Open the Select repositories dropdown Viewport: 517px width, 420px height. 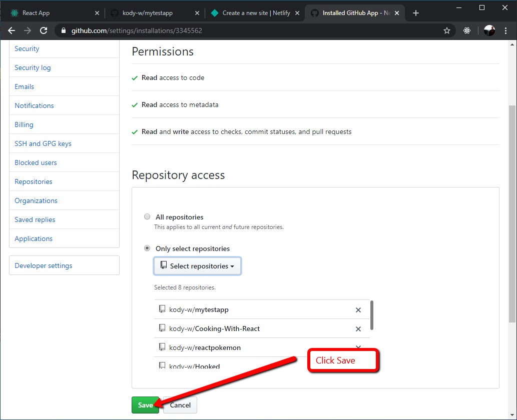(197, 265)
